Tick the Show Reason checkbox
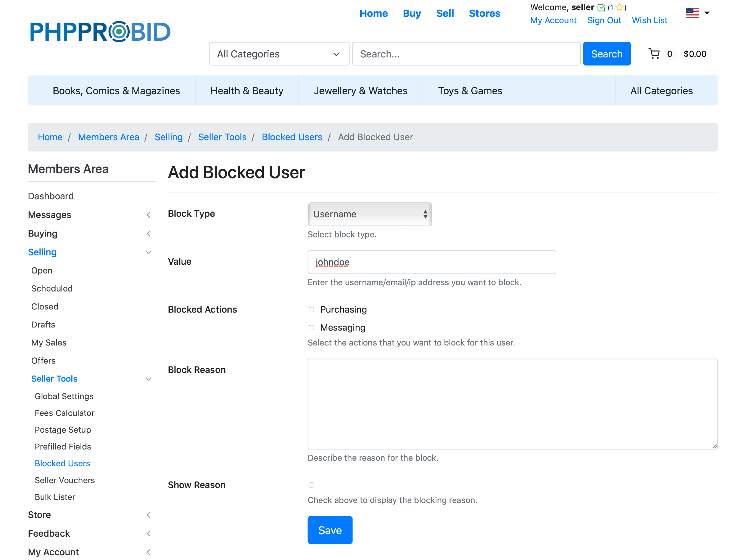The width and height of the screenshot is (745, 560). (x=311, y=485)
